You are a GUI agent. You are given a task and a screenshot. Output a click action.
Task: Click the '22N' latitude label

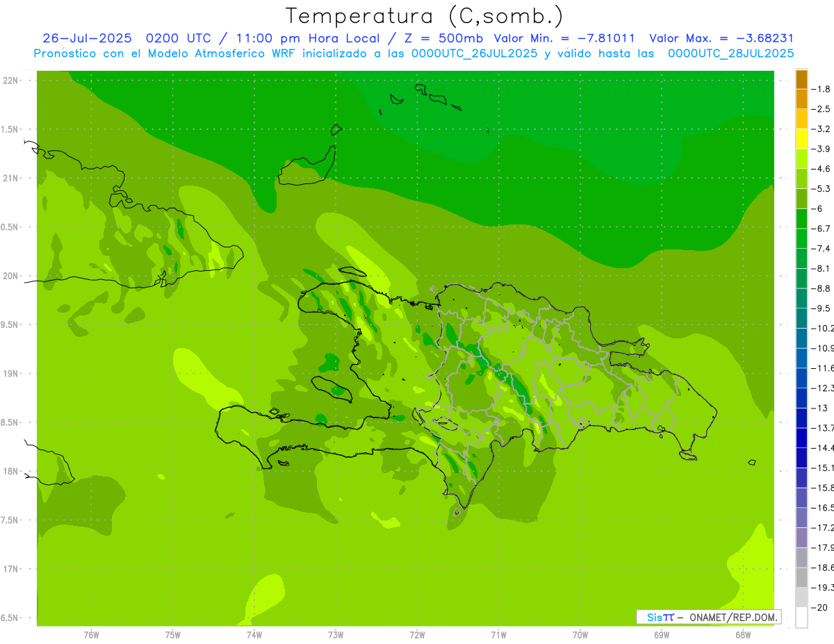(x=10, y=81)
